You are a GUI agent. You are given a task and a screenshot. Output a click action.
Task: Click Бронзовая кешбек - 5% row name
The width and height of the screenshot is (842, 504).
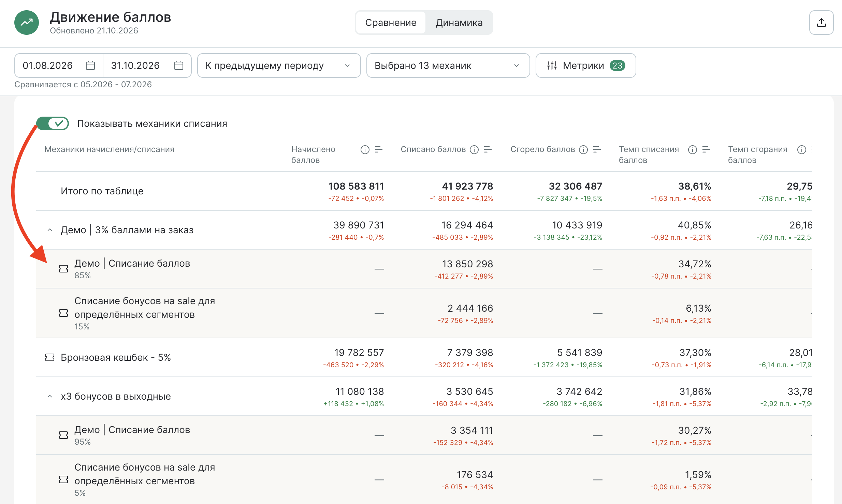click(116, 357)
